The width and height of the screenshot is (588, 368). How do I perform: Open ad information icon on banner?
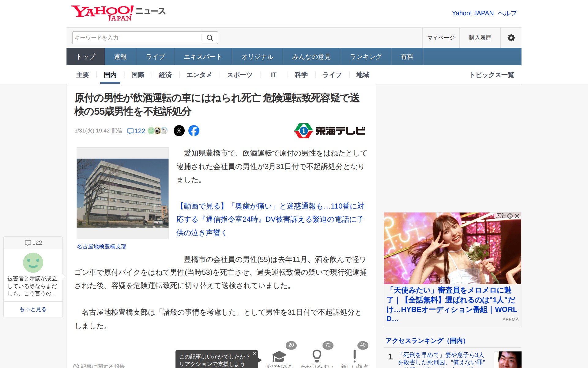pos(510,216)
